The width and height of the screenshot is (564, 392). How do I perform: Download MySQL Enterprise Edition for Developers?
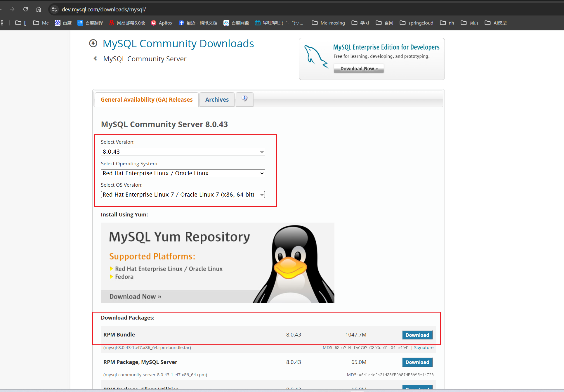coord(358,68)
